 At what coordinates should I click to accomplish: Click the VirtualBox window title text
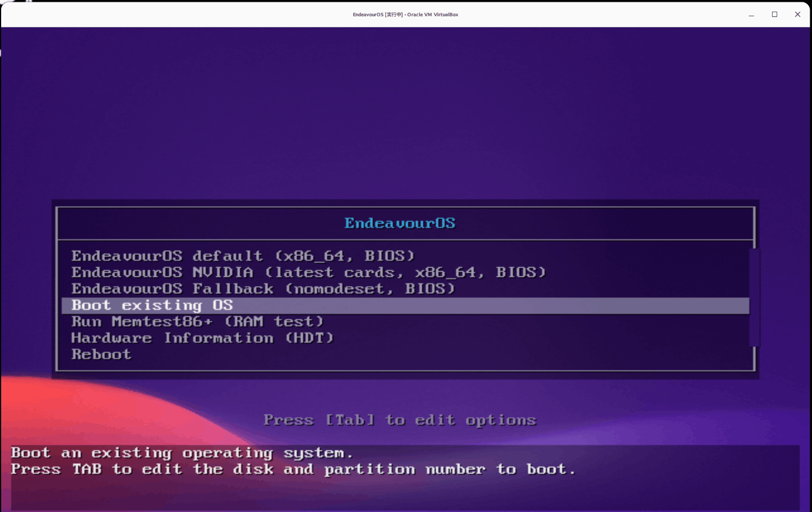[x=405, y=15]
